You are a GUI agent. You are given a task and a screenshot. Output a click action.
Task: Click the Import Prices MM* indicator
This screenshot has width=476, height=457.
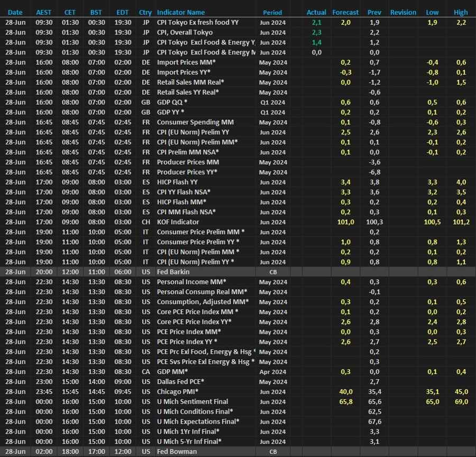186,62
